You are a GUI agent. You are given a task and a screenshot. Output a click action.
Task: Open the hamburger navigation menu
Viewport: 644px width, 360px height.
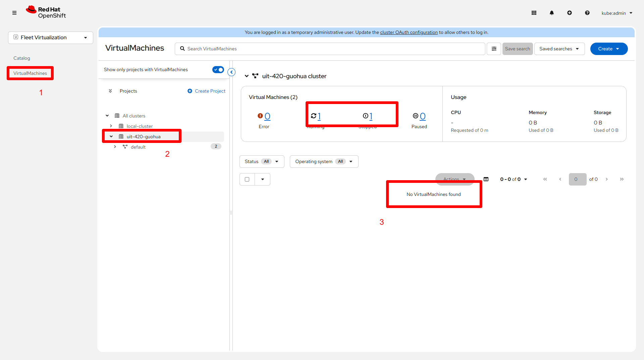tap(14, 13)
